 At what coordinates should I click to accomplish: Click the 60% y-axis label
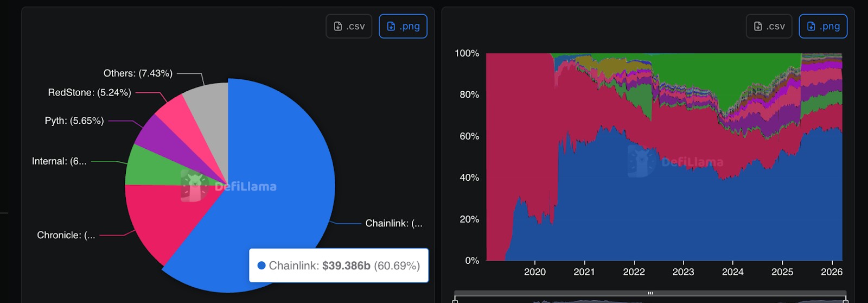pyautogui.click(x=470, y=136)
